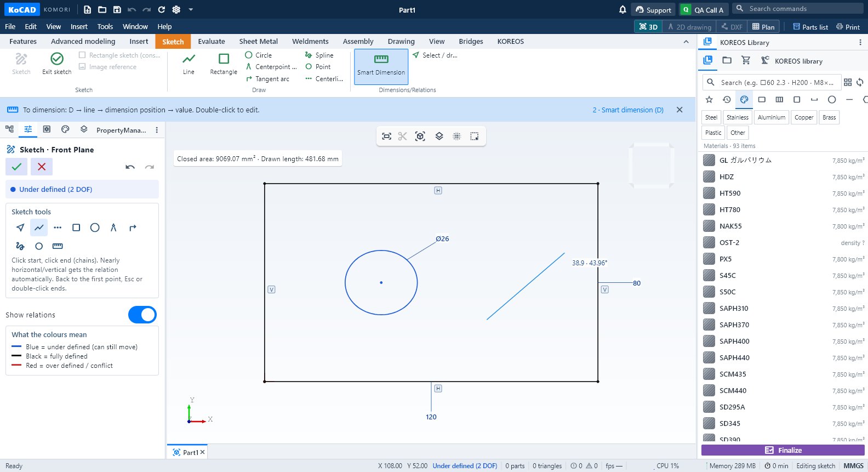This screenshot has height=472, width=868.
Task: Enable Rectangle sketch (construction) checkbox
Action: pyautogui.click(x=82, y=55)
